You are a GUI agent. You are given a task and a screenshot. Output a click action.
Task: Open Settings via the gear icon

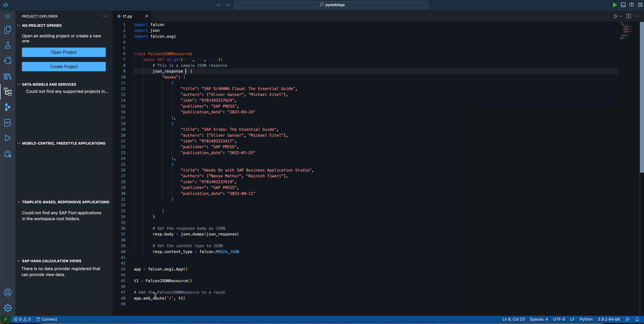(8, 308)
